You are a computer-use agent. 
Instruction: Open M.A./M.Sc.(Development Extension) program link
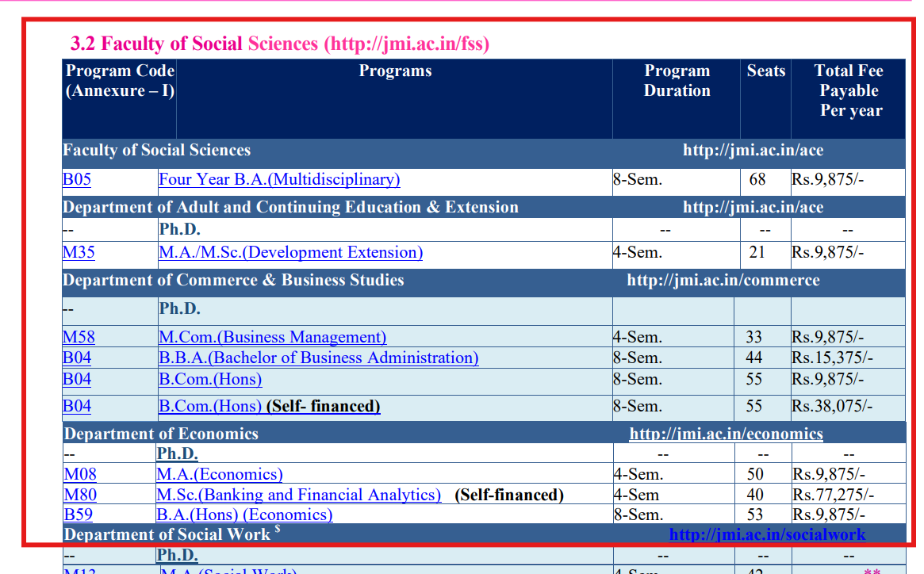click(x=290, y=252)
